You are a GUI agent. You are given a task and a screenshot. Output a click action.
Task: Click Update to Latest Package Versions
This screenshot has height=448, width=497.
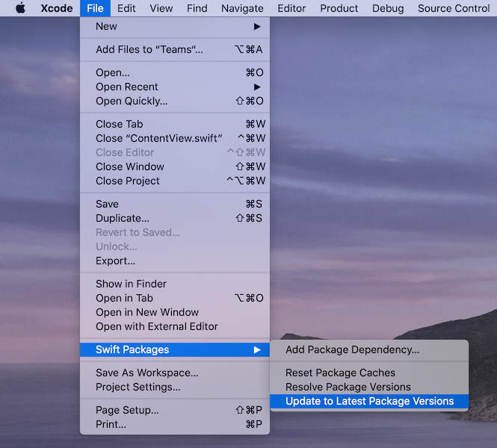(x=369, y=401)
